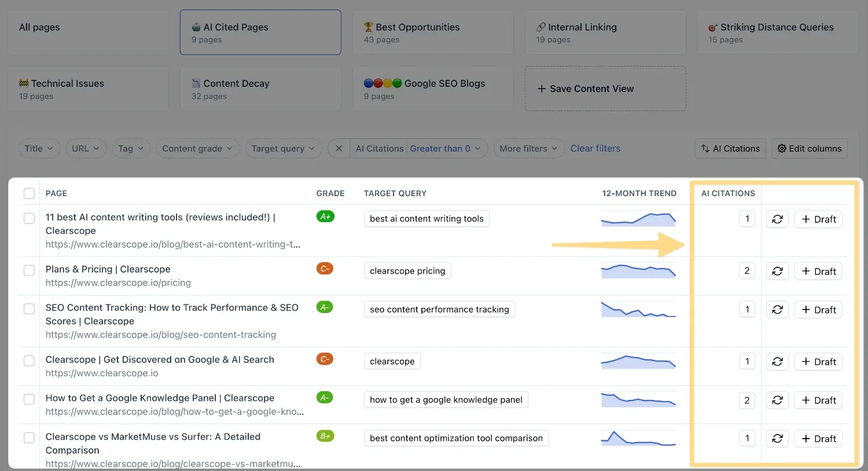This screenshot has height=471, width=868.
Task: Click the B+ grade badge for comparison page
Action: 325,436
